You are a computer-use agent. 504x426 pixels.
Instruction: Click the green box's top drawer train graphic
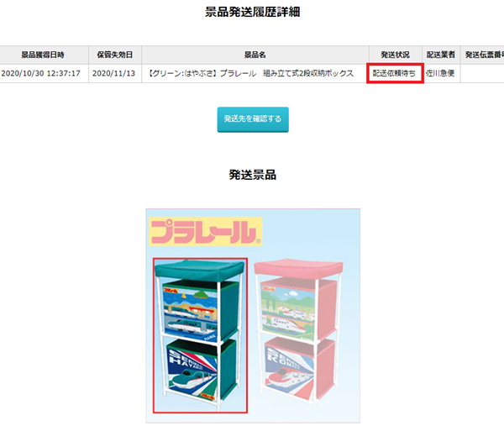[x=191, y=312]
